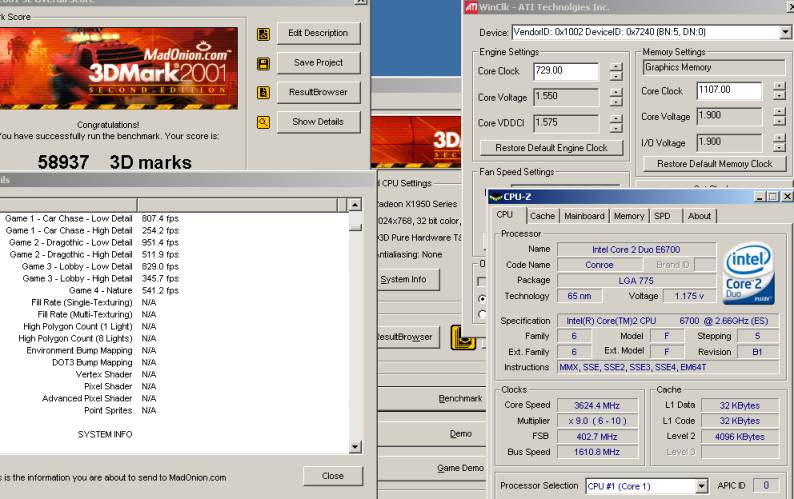
Task: Click the 58937 score value
Action: coord(63,163)
